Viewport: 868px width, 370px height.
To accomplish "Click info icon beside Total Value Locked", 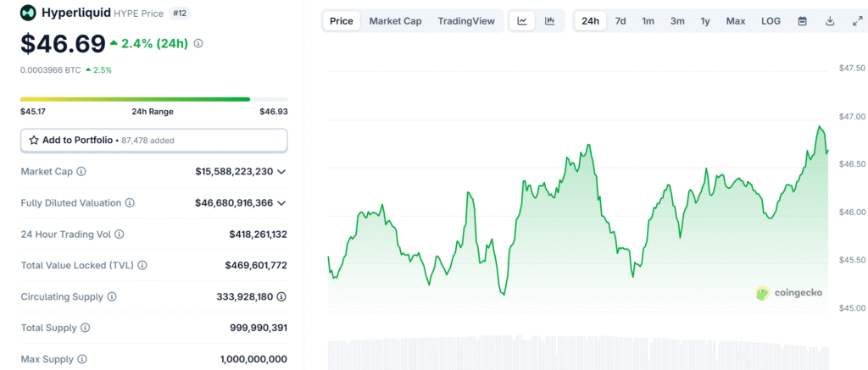I will (x=142, y=266).
